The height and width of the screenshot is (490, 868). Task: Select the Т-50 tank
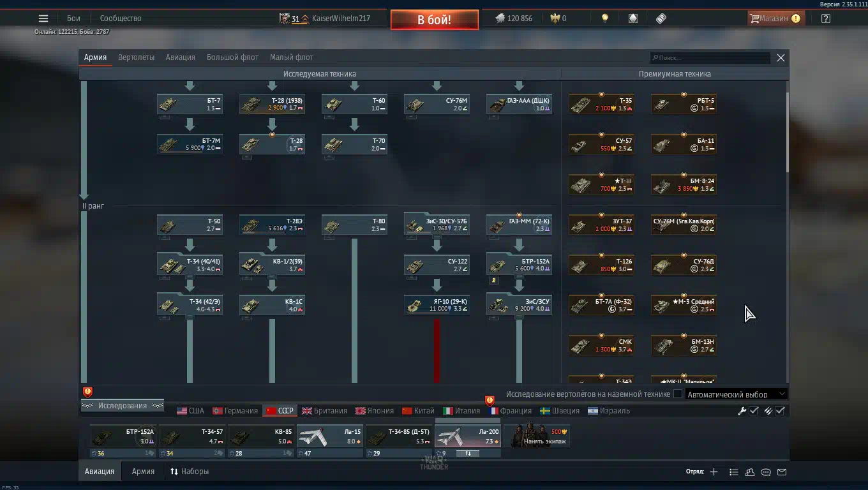point(190,225)
